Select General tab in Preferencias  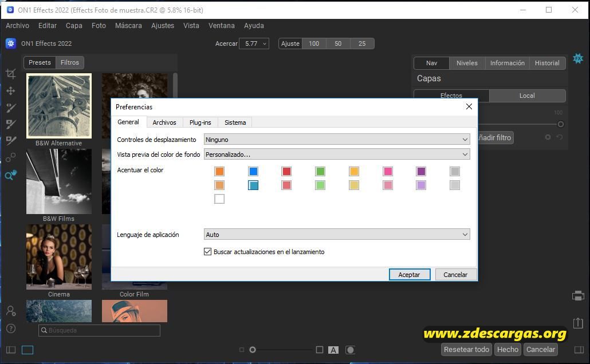pyautogui.click(x=128, y=122)
